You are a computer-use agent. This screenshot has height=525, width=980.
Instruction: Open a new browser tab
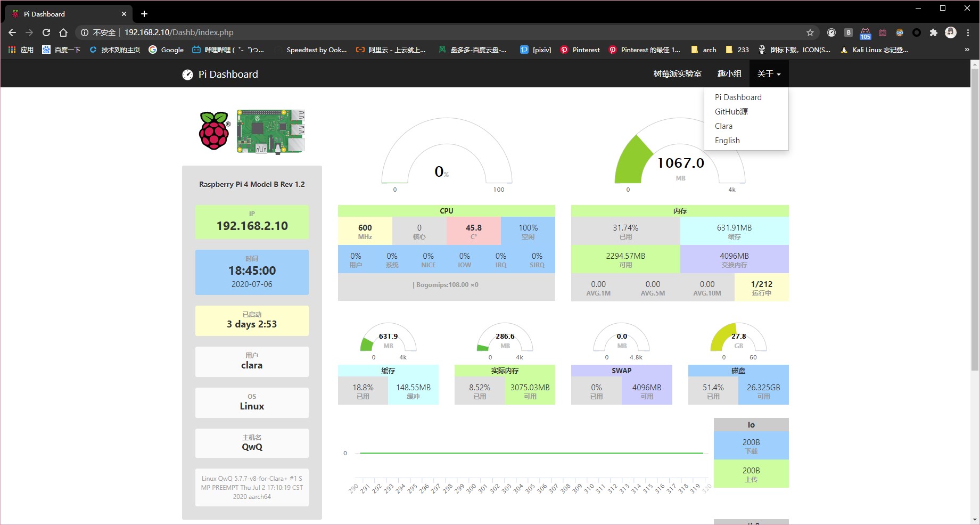point(144,14)
